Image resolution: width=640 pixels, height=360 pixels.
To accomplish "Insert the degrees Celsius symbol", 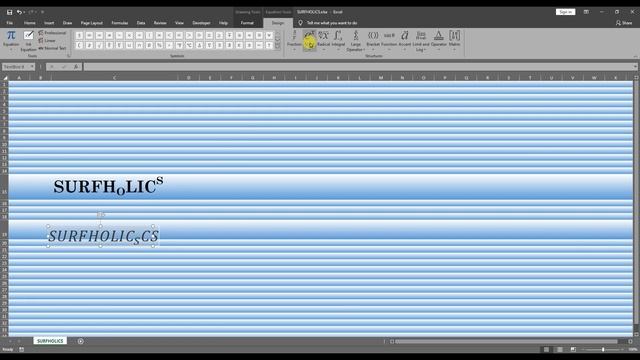I will coord(189,45).
